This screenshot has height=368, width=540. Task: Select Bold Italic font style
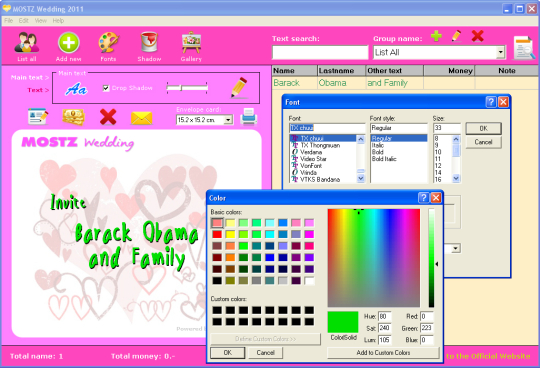pos(384,159)
